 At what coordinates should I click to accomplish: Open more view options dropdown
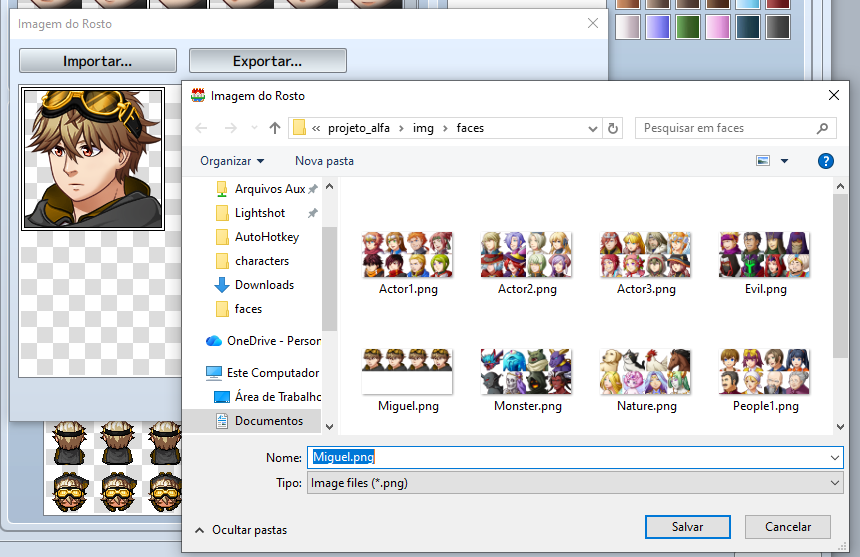[784, 161]
